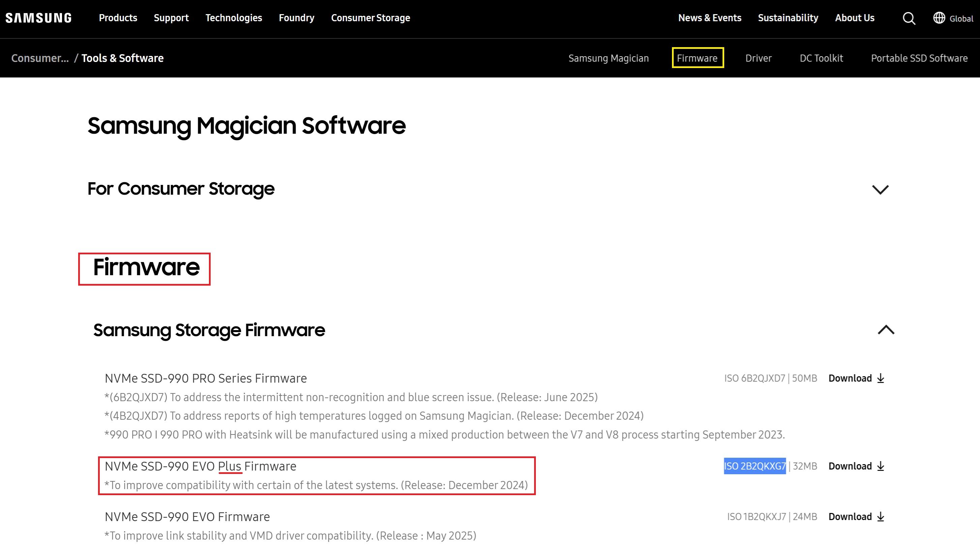Viewport: 980px width, 547px height.
Task: Select the Firmware tab
Action: (x=697, y=58)
